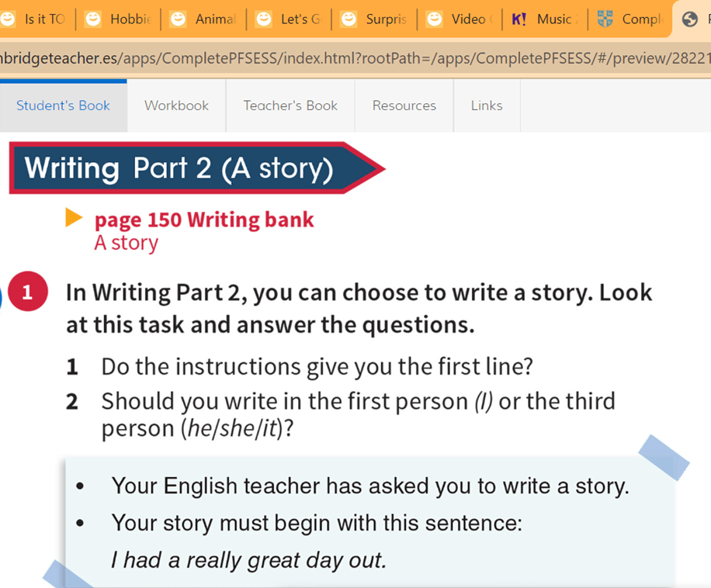Select the Student's Book tab
711x588 pixels.
pos(63,105)
